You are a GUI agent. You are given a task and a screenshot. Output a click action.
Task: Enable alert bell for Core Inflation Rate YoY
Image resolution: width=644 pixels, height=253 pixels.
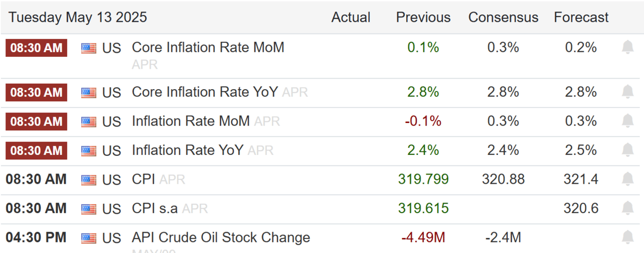click(x=628, y=92)
